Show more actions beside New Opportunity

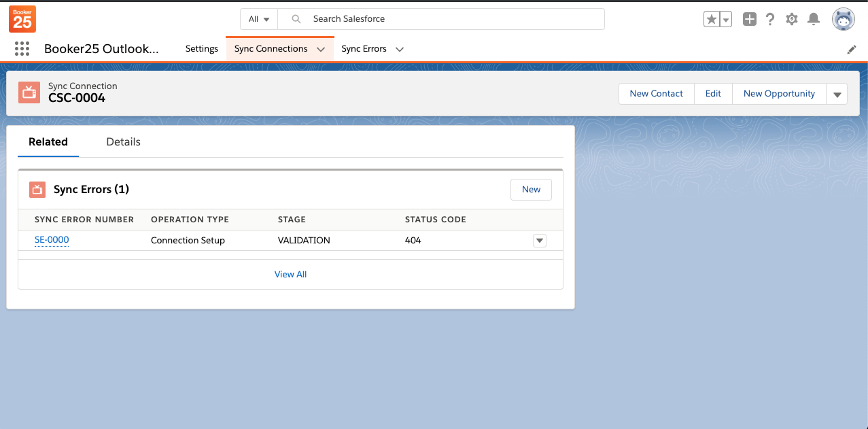[x=837, y=95]
